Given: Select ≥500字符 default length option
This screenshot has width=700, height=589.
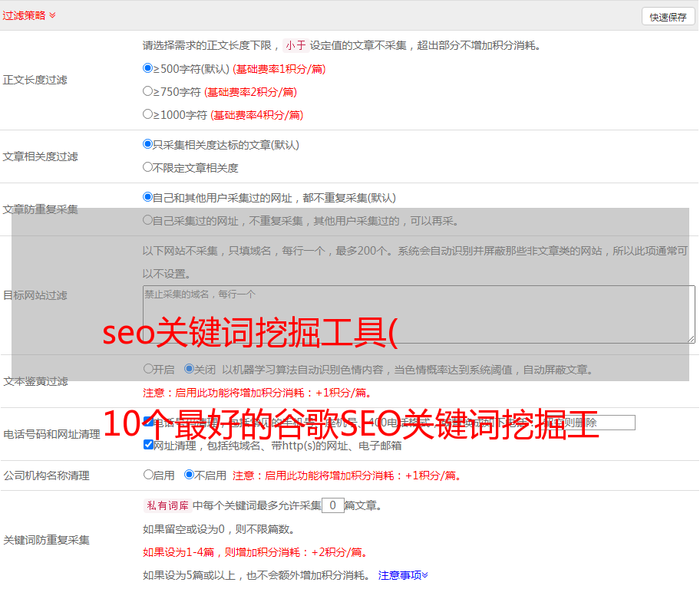Looking at the screenshot, I should point(148,68).
